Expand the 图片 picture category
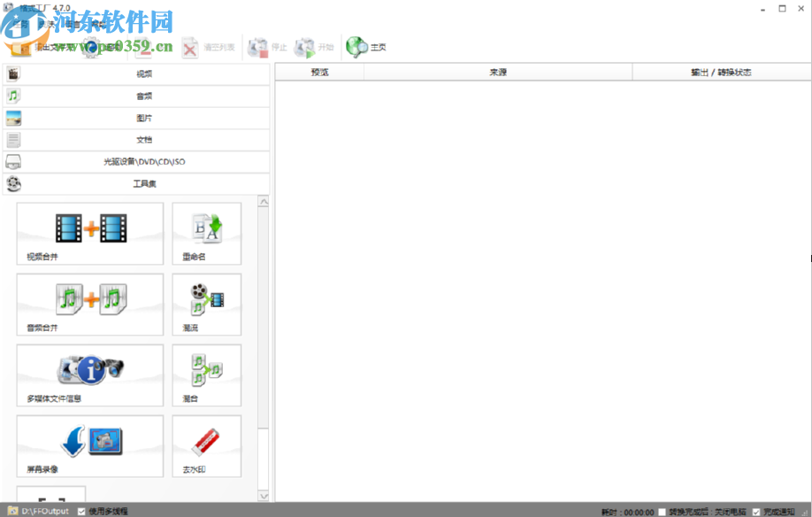 pyautogui.click(x=136, y=118)
